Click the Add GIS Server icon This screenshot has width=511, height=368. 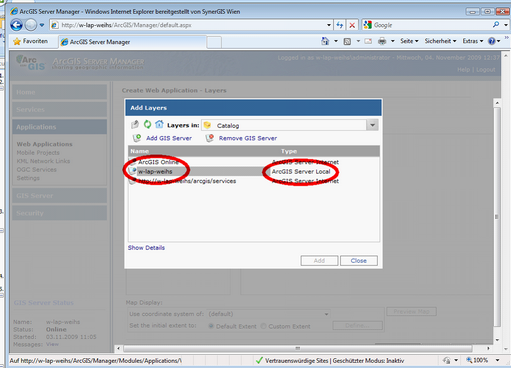pyautogui.click(x=137, y=138)
